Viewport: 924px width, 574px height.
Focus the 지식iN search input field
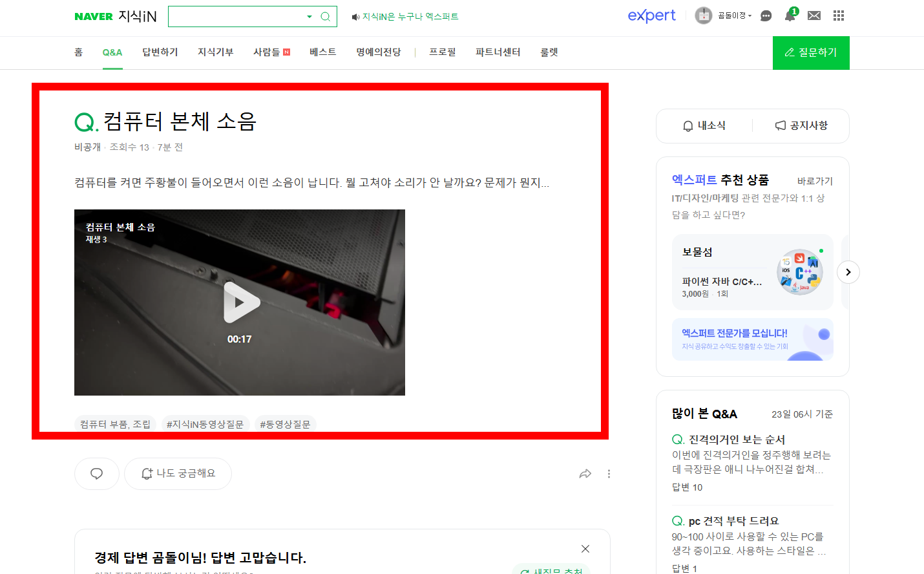pyautogui.click(x=236, y=17)
